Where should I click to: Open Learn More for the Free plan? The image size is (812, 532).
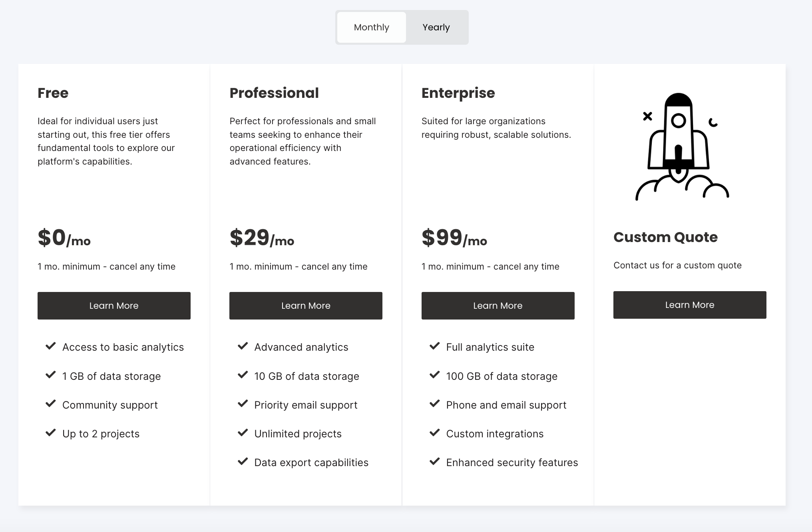coord(114,306)
